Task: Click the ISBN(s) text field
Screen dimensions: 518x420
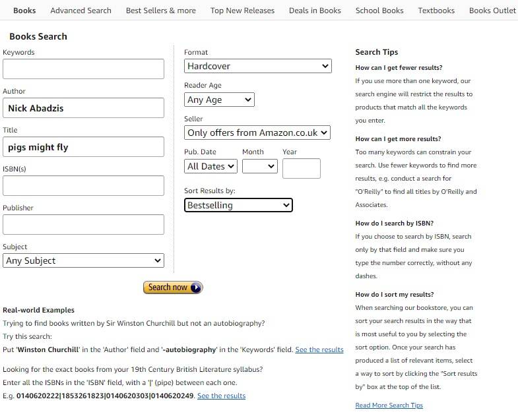Action: coord(83,186)
